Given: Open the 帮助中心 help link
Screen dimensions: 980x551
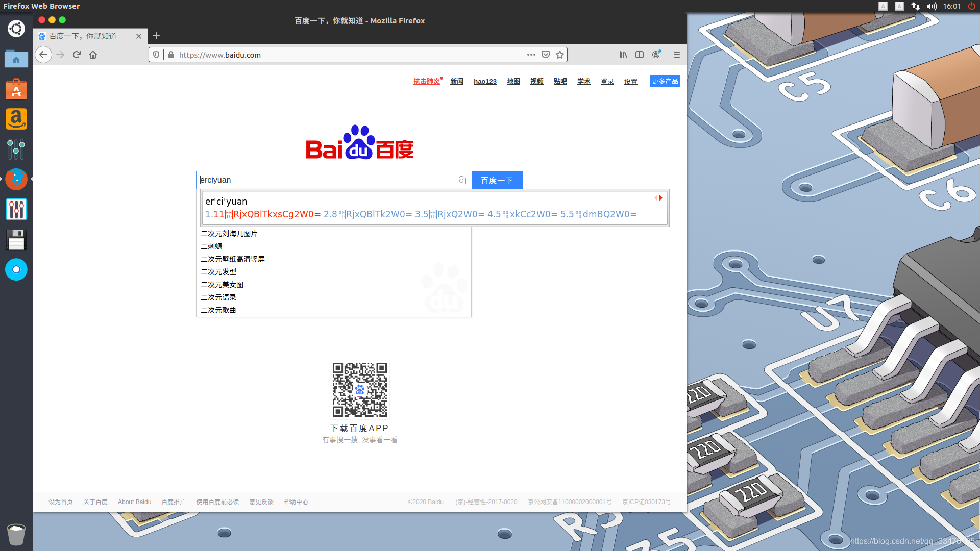Looking at the screenshot, I should point(297,502).
